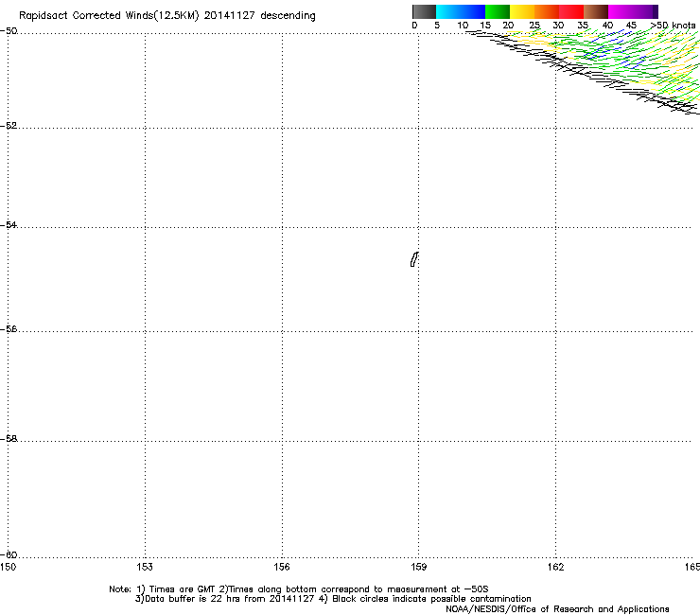This screenshot has height=615, width=700.
Task: Click the chart title 'Rapidscat Corrected Winds(12.5KM)'
Action: [x=109, y=16]
